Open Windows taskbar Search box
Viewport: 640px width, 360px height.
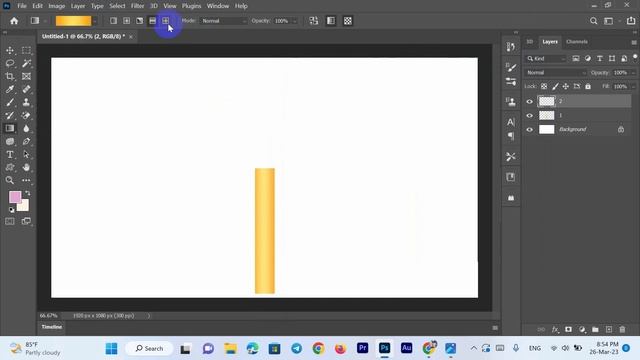(x=149, y=348)
